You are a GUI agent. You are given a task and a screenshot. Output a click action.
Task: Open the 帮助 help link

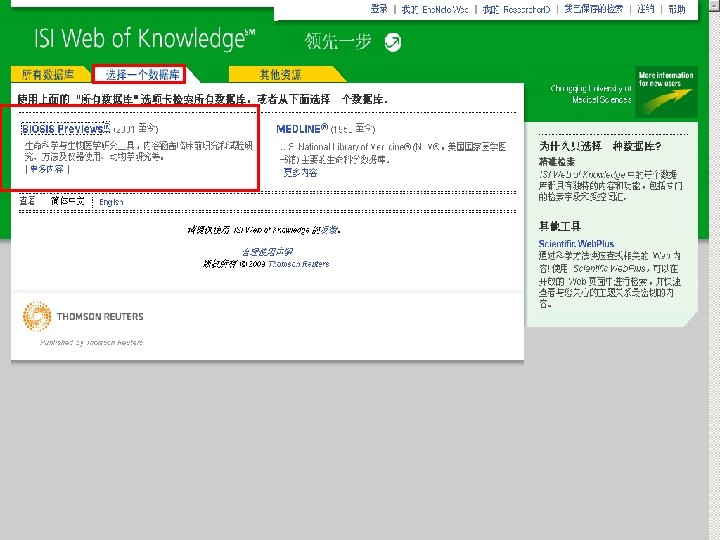point(677,9)
